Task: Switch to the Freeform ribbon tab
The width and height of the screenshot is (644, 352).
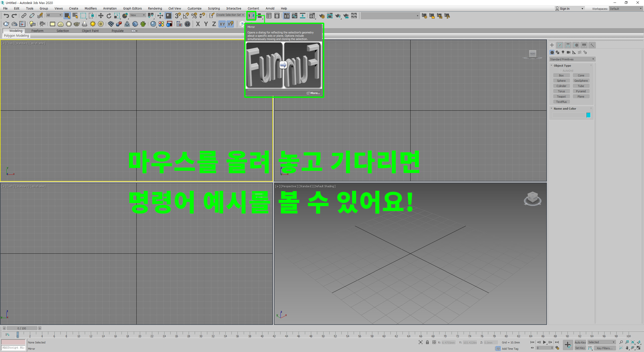Action: 37,31
